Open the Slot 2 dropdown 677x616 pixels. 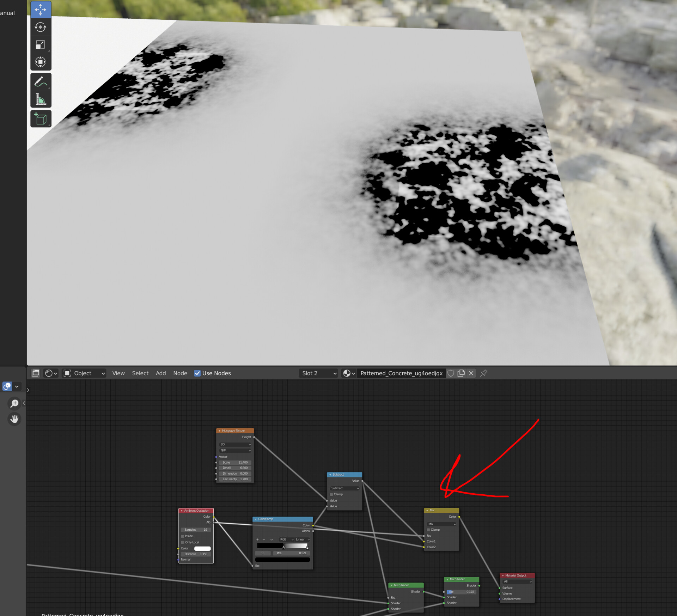tap(317, 373)
